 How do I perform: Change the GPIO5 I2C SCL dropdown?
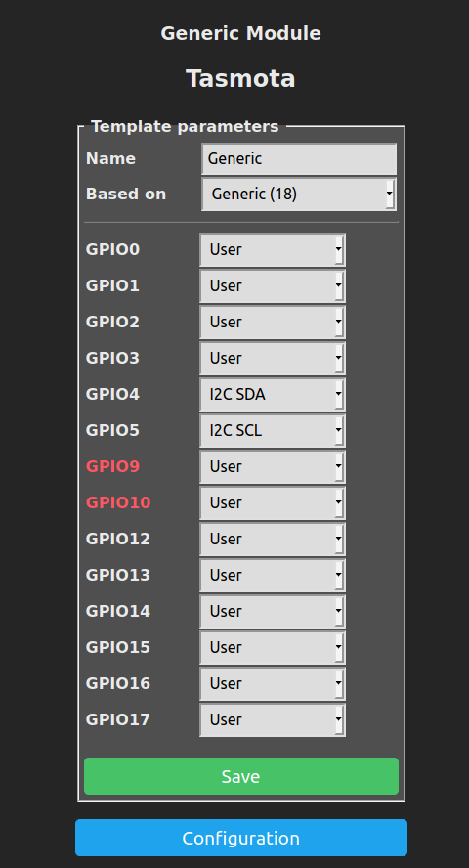click(x=273, y=430)
